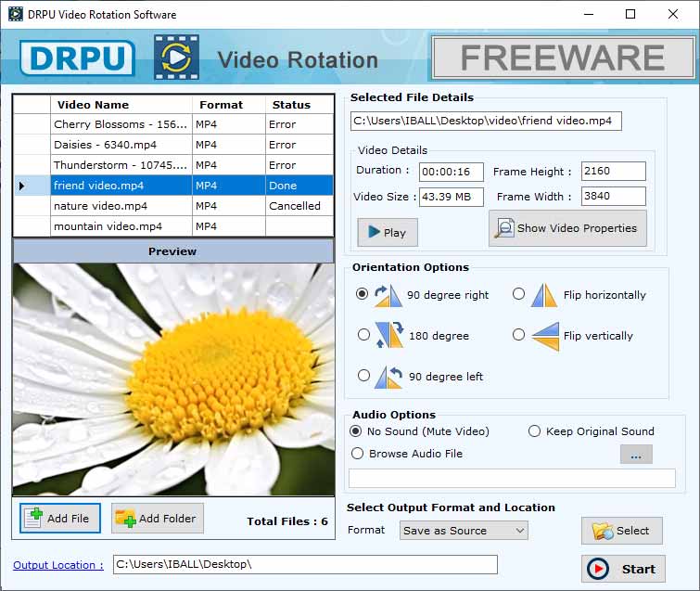Click the FREEWARE banner button

pyautogui.click(x=564, y=58)
